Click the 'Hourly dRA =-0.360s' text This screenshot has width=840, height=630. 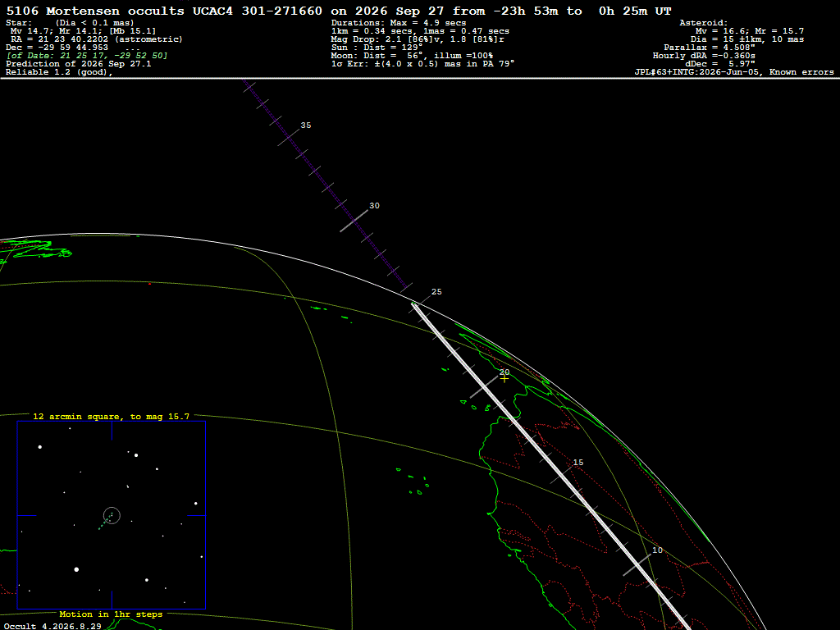(703, 56)
